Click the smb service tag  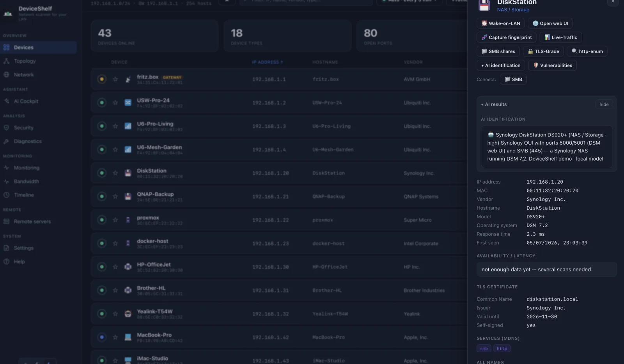484,349
